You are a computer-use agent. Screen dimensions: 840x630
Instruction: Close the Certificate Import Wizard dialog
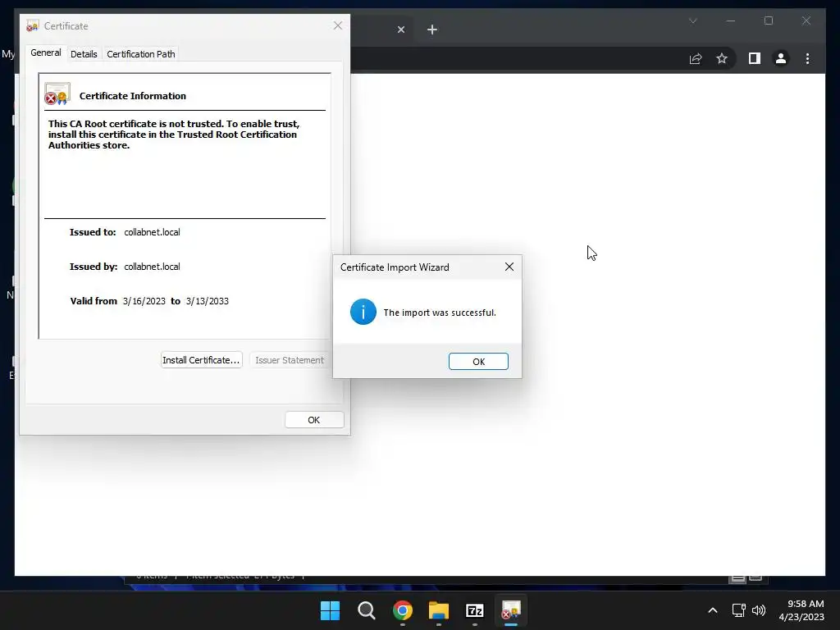click(509, 267)
